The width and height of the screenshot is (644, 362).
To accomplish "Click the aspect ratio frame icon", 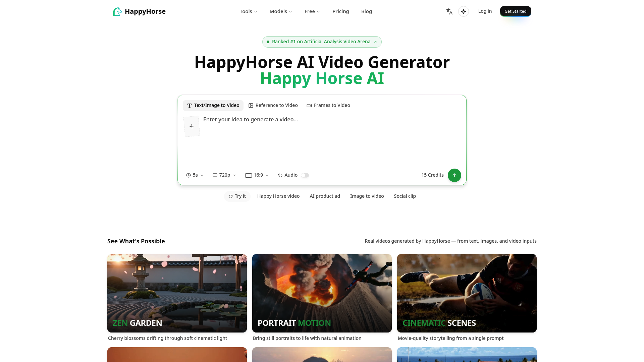I will click(x=248, y=175).
